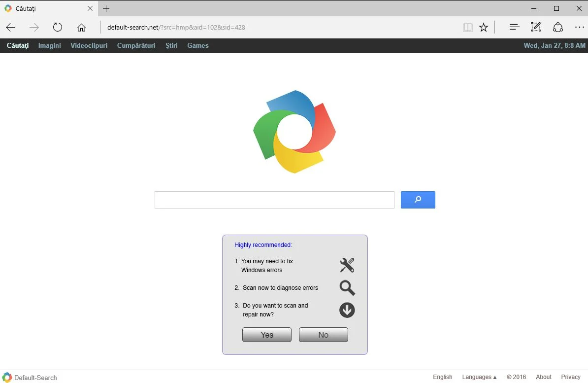Click the forward navigation arrow
This screenshot has width=588, height=383.
34,27
